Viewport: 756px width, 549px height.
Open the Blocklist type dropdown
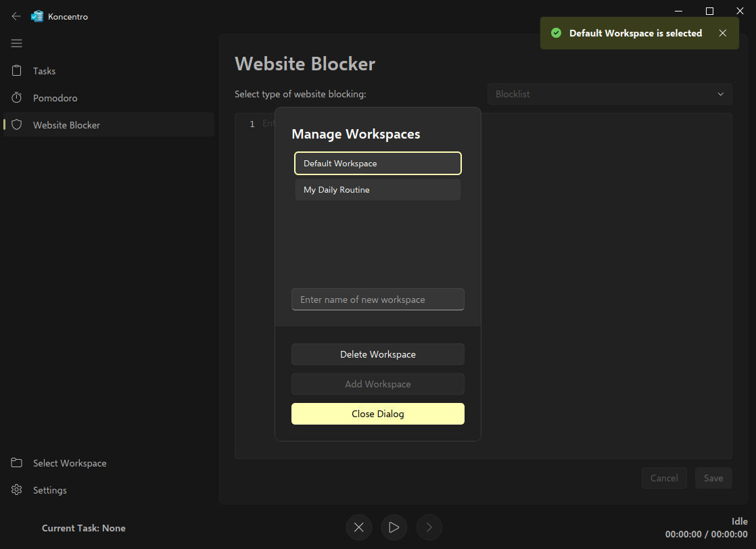609,94
